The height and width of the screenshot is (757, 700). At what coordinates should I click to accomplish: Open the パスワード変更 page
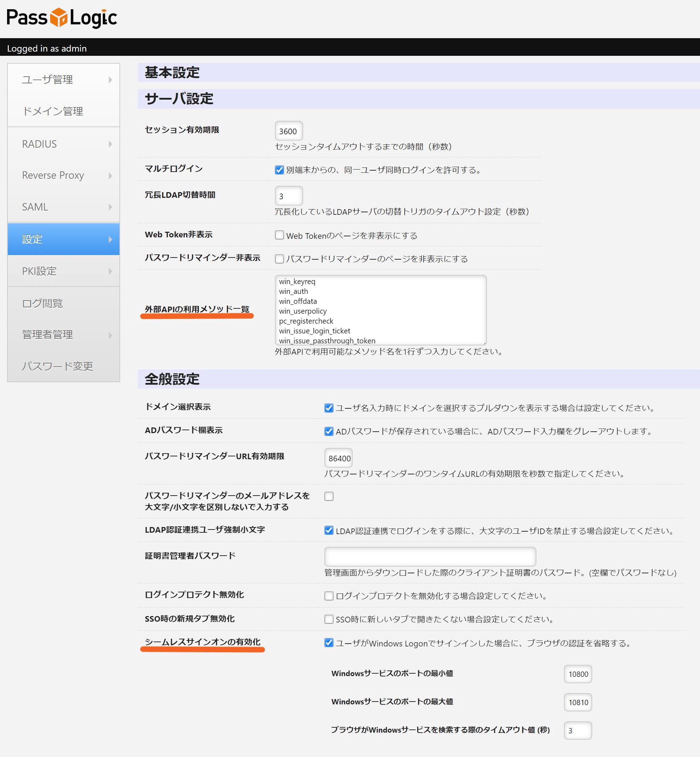(x=57, y=366)
